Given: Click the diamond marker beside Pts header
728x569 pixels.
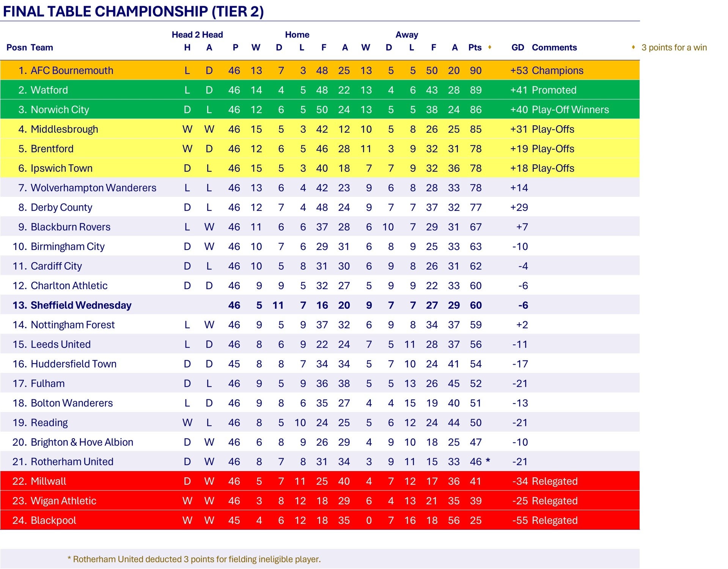Looking at the screenshot, I should point(490,47).
